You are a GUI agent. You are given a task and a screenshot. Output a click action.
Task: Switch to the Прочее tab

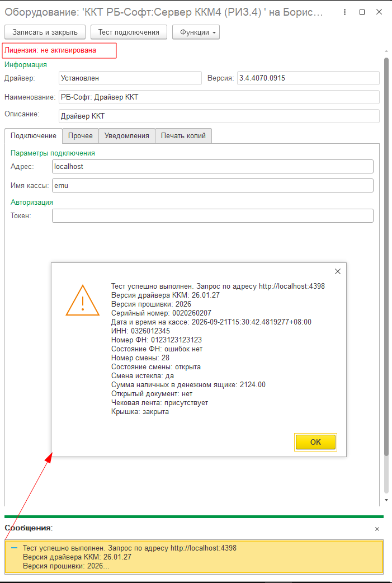click(x=81, y=136)
